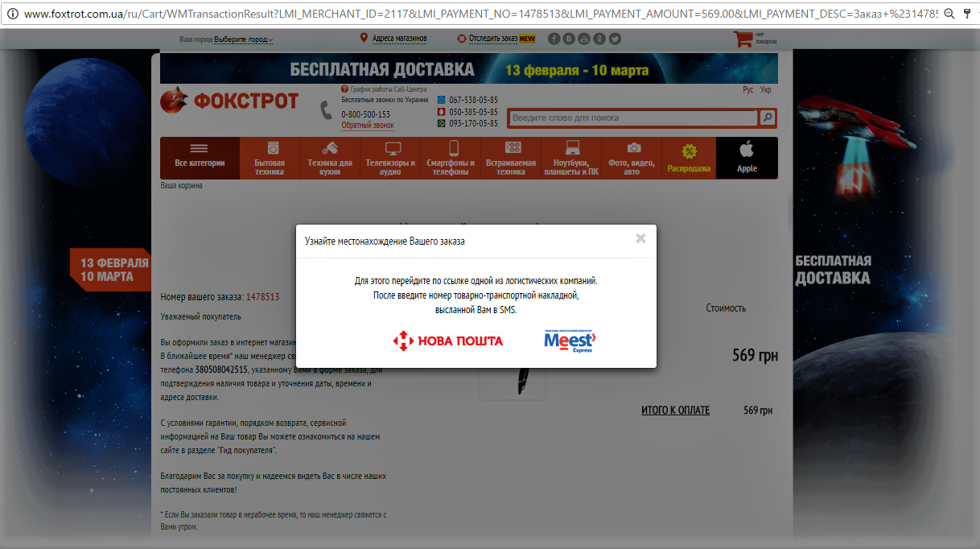Open the Facebook social icon
980x549 pixels.
point(554,39)
